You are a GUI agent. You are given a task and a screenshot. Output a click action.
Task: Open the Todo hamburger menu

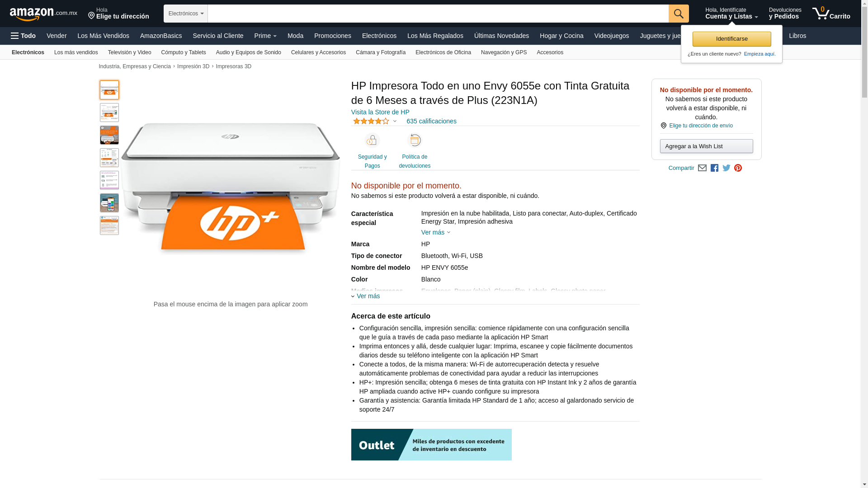click(x=24, y=36)
